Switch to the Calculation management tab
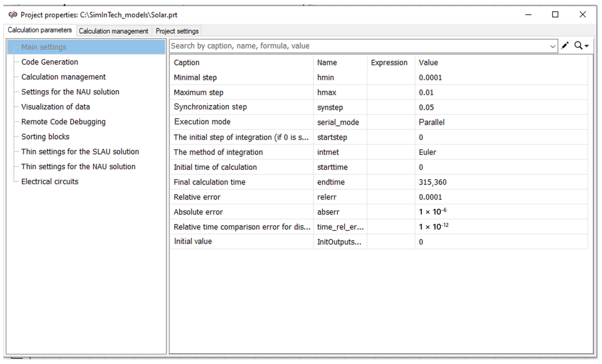This screenshot has height=364, width=602. point(113,31)
